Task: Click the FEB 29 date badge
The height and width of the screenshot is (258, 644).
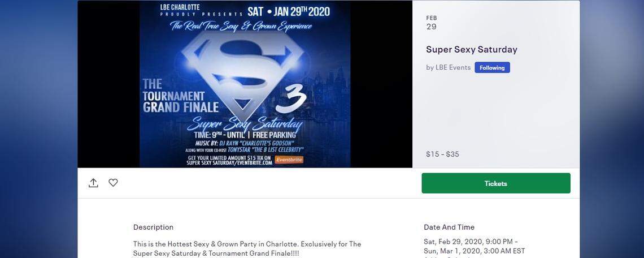Action: pyautogui.click(x=432, y=23)
